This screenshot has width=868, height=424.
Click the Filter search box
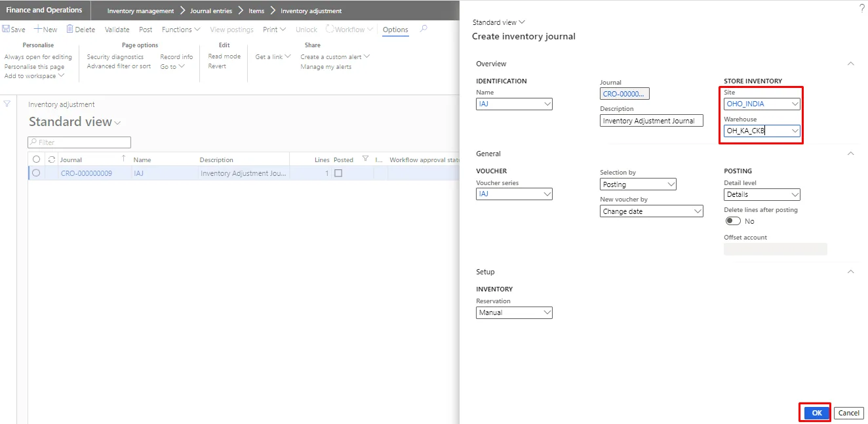coord(79,142)
